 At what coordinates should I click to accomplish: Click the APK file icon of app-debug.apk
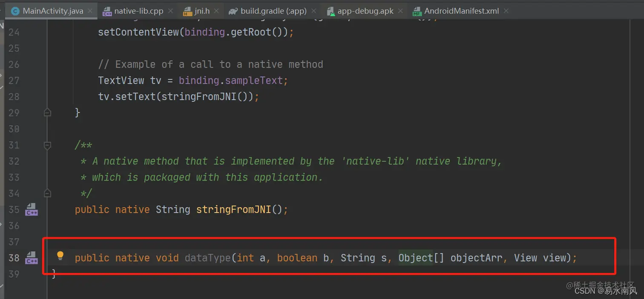click(x=330, y=12)
